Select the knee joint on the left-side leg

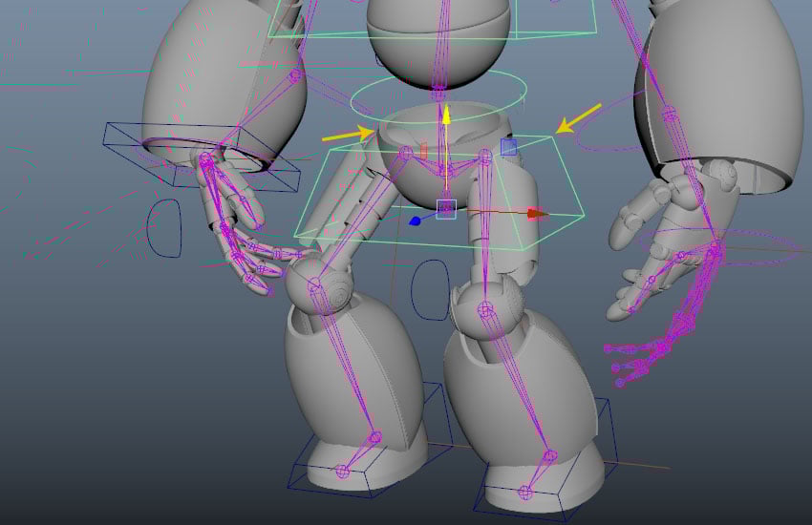pos(314,283)
